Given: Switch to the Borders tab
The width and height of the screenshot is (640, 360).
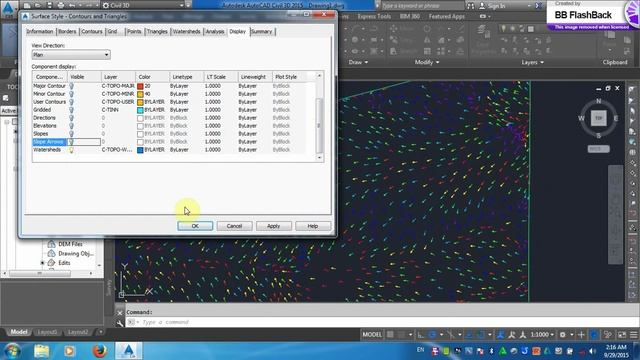Looking at the screenshot, I should (67, 31).
